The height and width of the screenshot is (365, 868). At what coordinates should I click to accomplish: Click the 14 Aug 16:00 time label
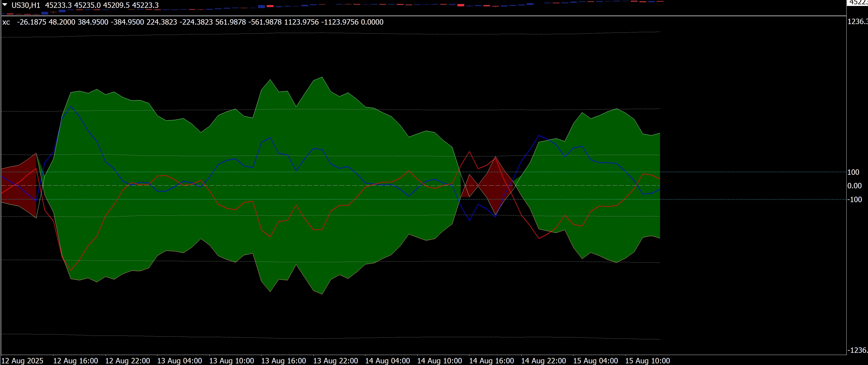492,361
